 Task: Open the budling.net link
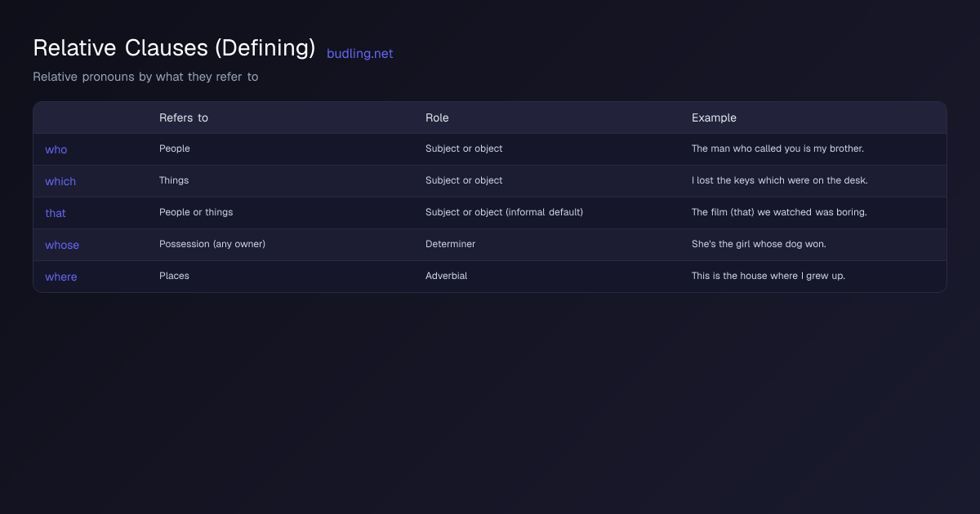tap(359, 54)
